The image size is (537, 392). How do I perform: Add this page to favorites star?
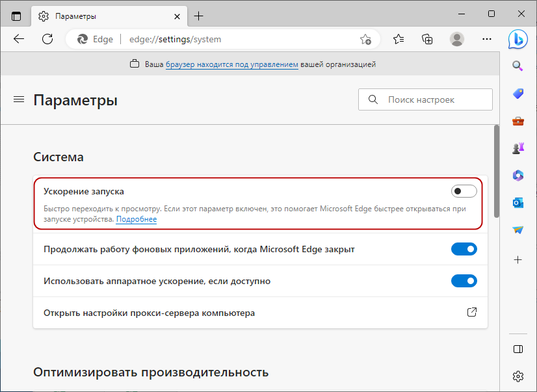pyautogui.click(x=365, y=39)
